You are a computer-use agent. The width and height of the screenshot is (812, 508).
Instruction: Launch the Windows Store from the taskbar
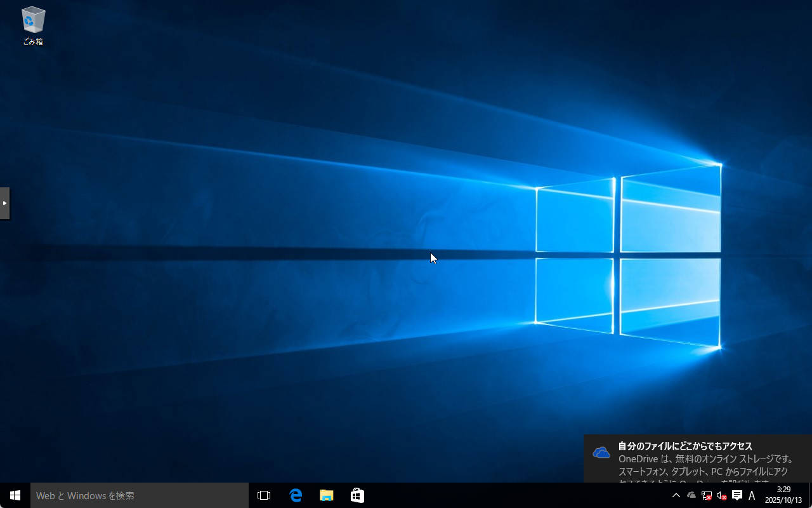tap(357, 495)
